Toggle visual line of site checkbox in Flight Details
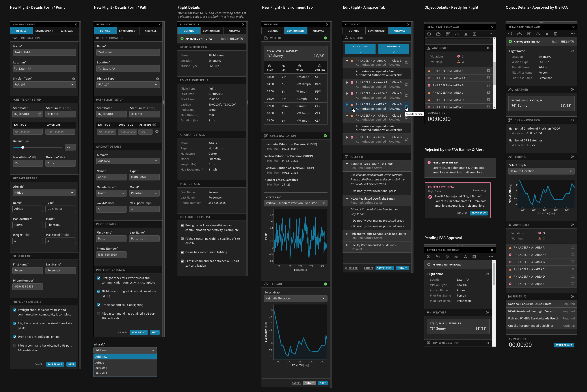587x392 pixels. 182,239
